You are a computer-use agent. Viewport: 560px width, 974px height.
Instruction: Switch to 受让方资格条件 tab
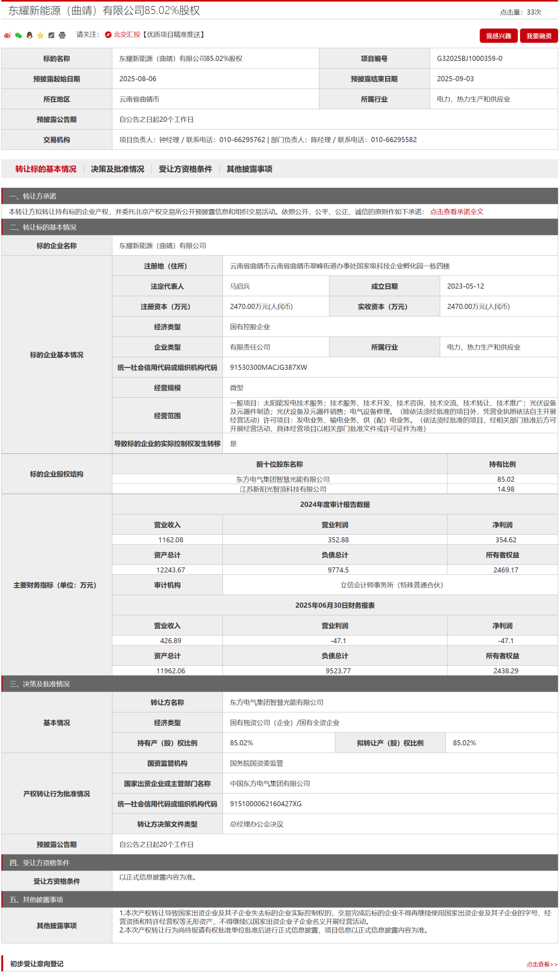pos(185,169)
